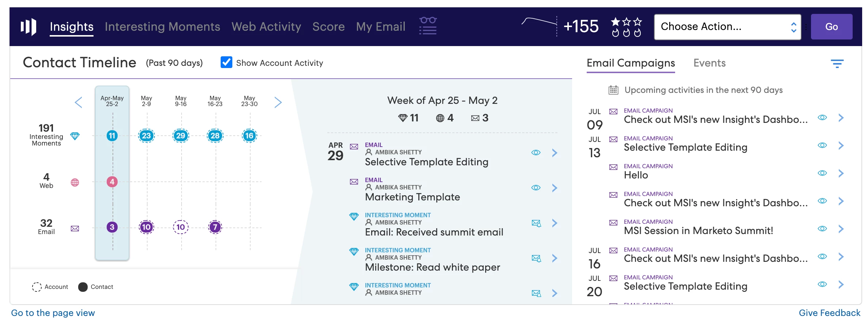This screenshot has width=868, height=324.
Task: Expand Email: Received summit email details
Action: (x=555, y=223)
